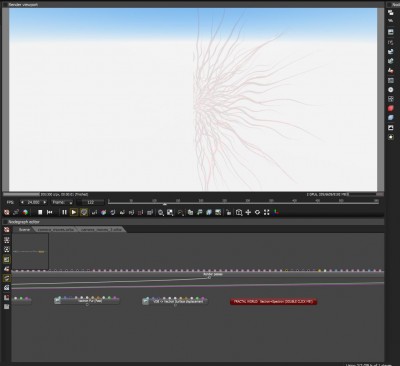
Task: Click the red sphere icon in the right sidebar
Action: [x=391, y=108]
